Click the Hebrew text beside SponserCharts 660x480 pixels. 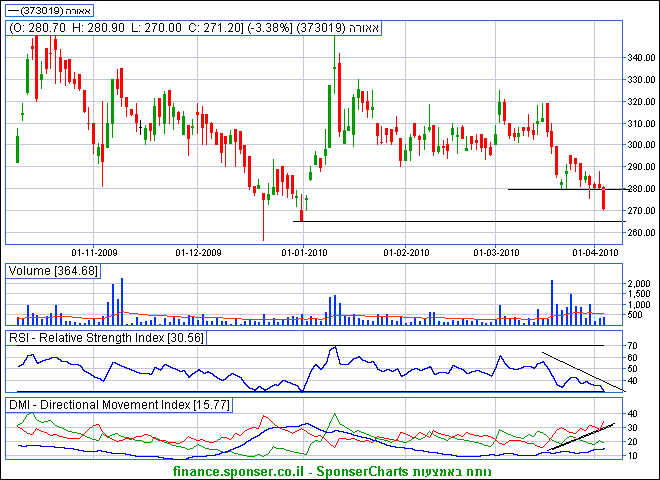pos(467,469)
